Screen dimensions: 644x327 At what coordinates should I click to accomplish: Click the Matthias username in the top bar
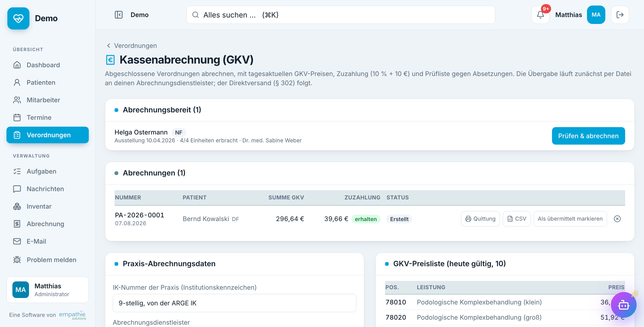(x=568, y=15)
